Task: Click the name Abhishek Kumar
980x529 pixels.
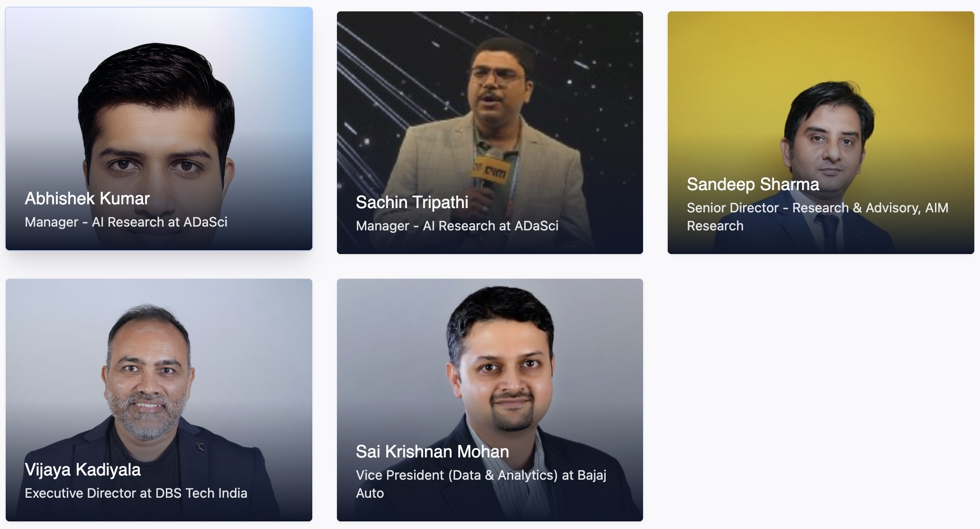Action: [x=87, y=199]
